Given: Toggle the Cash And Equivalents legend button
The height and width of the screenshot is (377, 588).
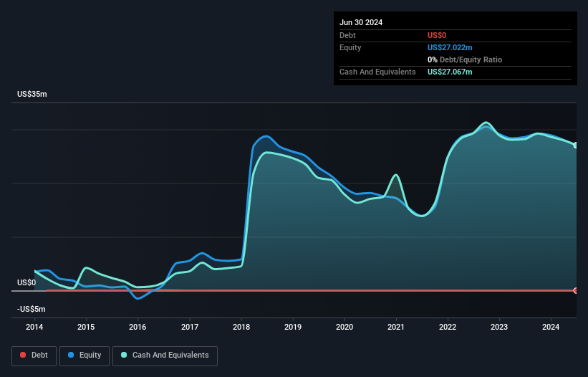Looking at the screenshot, I should tap(165, 355).
